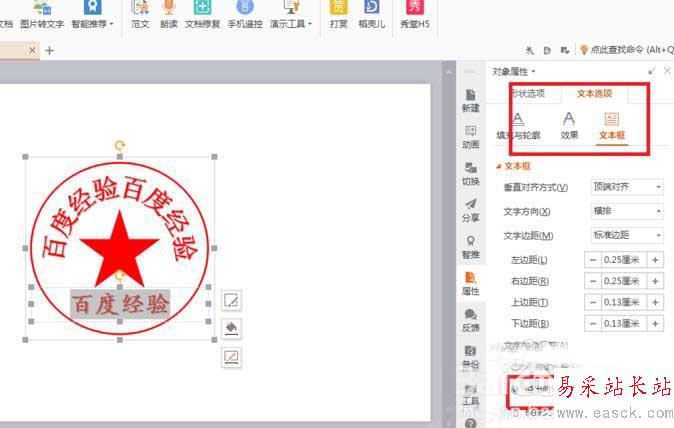
Task: Click floating shape outline icon
Action: [231, 357]
